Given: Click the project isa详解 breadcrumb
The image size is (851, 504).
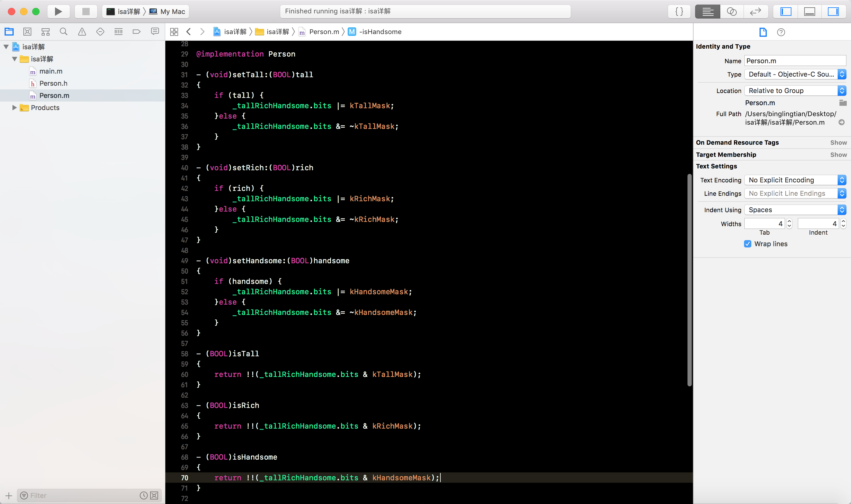Looking at the screenshot, I should (x=230, y=32).
